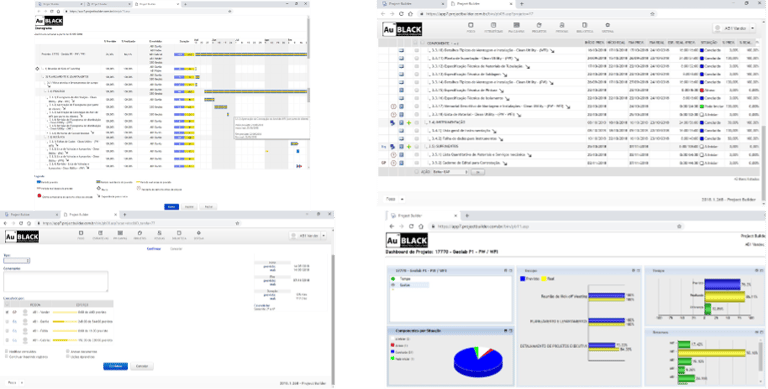Click the Comentário text area in the form
Image resolution: width=768 pixels, height=389 pixels.
click(x=55, y=282)
